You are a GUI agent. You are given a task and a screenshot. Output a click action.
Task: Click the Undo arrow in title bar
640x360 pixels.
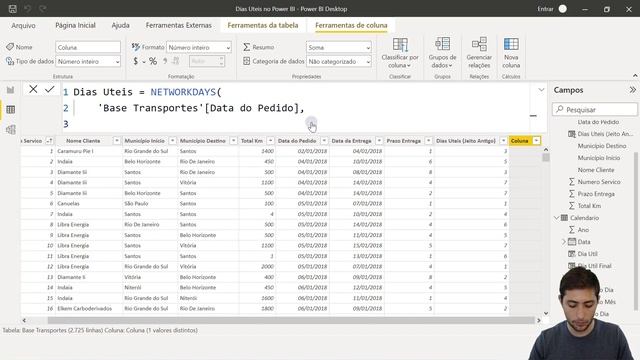click(x=28, y=9)
